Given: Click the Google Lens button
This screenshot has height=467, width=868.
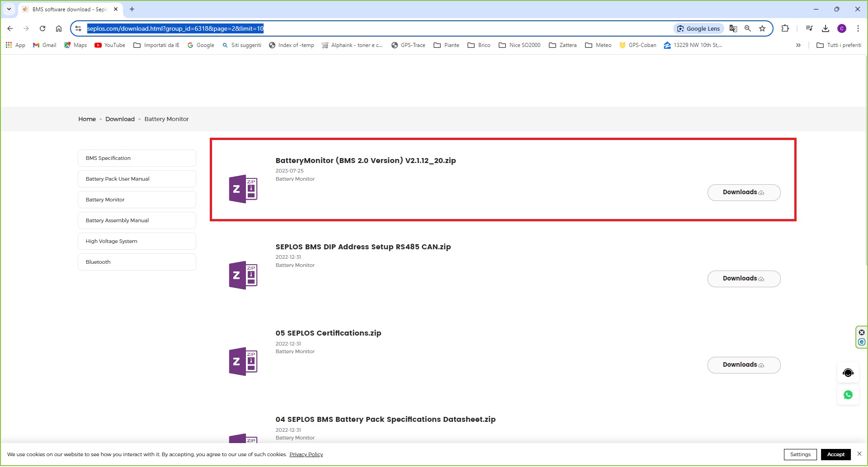Looking at the screenshot, I should tap(699, 28).
